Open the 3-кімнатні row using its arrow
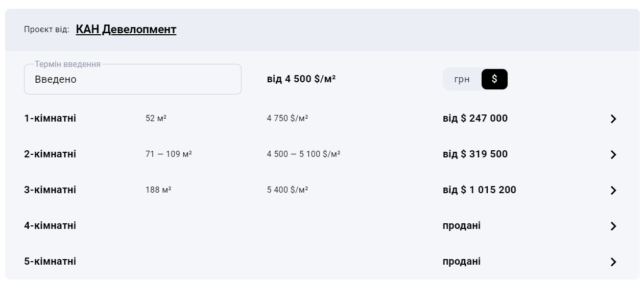 [x=613, y=191]
